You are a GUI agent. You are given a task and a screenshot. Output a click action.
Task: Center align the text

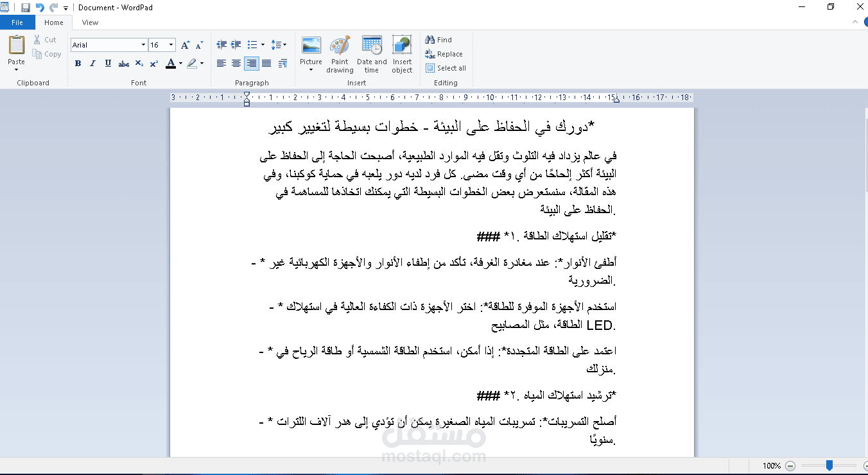236,64
